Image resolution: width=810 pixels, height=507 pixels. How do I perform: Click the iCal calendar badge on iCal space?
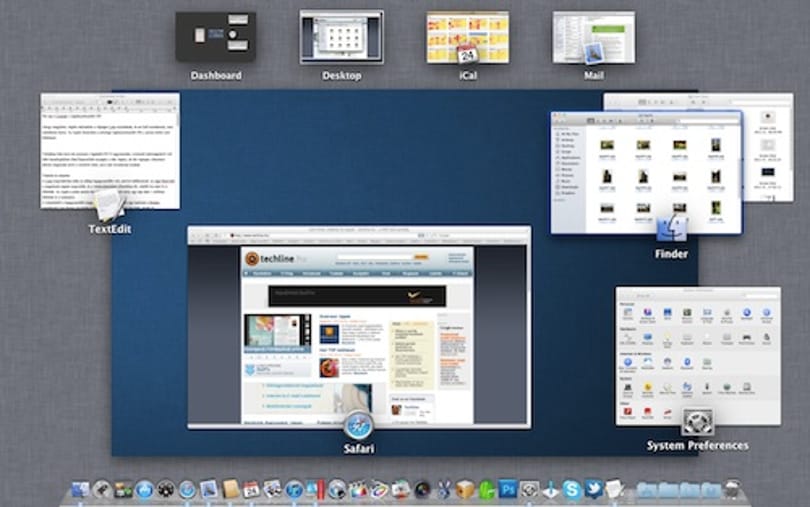pyautogui.click(x=468, y=55)
